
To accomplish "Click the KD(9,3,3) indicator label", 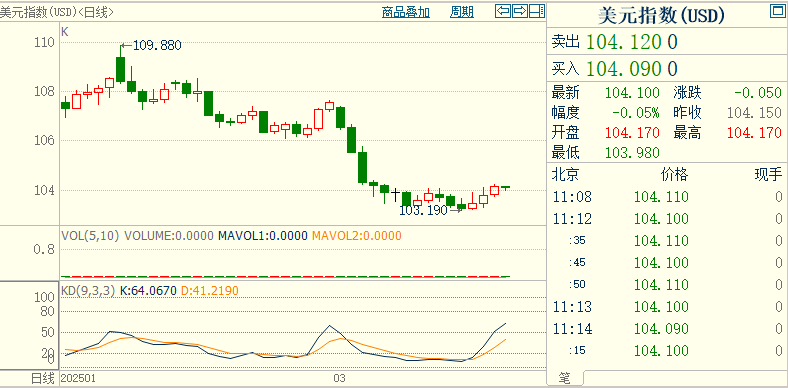I will [x=88, y=290].
